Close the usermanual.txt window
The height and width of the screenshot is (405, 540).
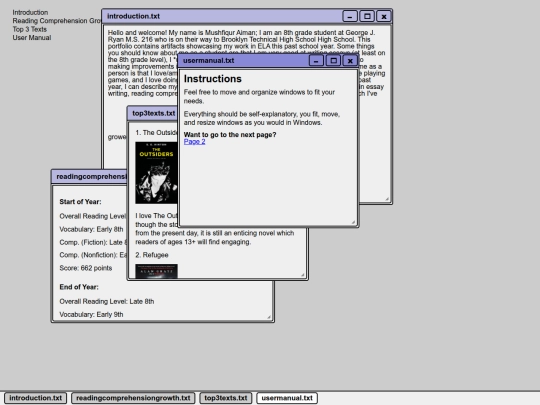point(350,61)
